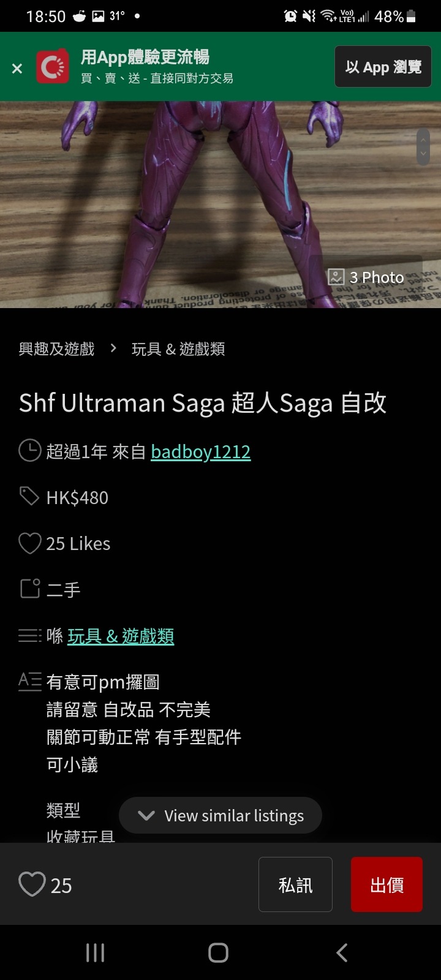
Task: Open the badboy1212 seller profile link
Action: click(x=200, y=452)
